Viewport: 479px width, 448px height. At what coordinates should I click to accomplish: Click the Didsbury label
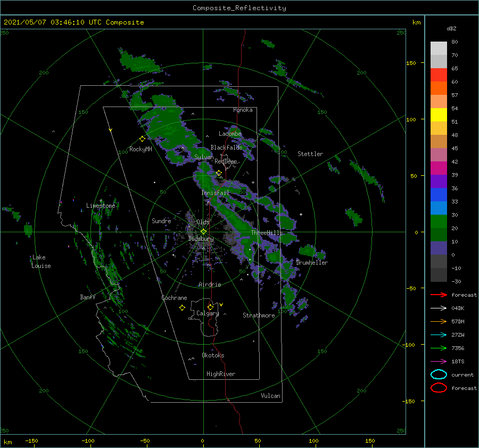(201, 239)
